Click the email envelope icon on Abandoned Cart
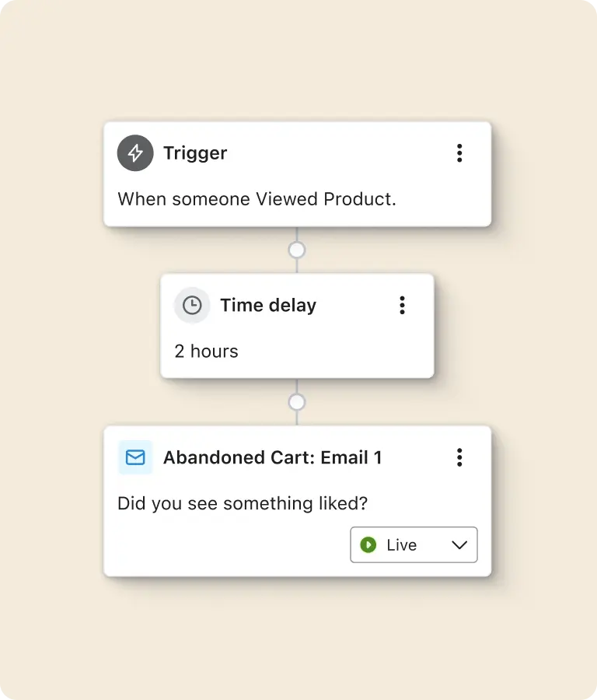Image resolution: width=597 pixels, height=700 pixels. (135, 457)
